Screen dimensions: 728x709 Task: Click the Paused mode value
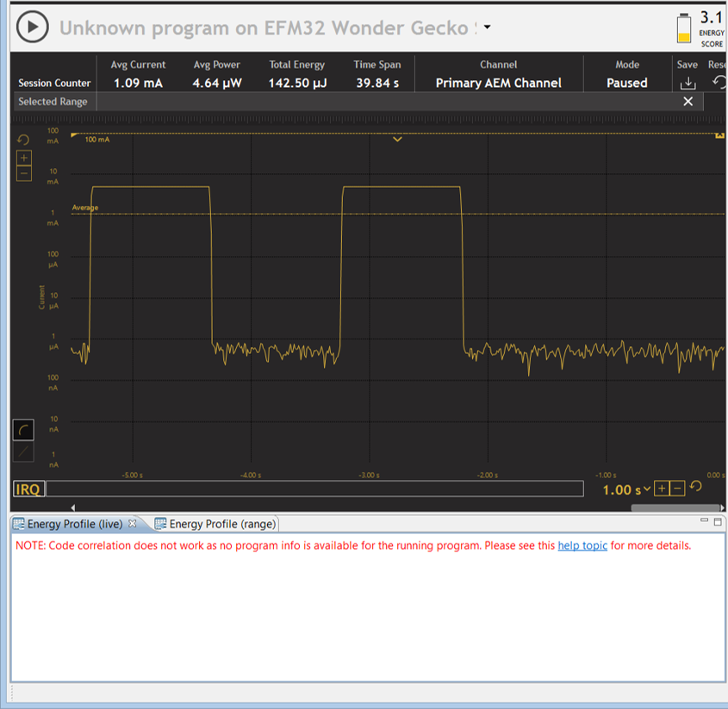pos(627,83)
